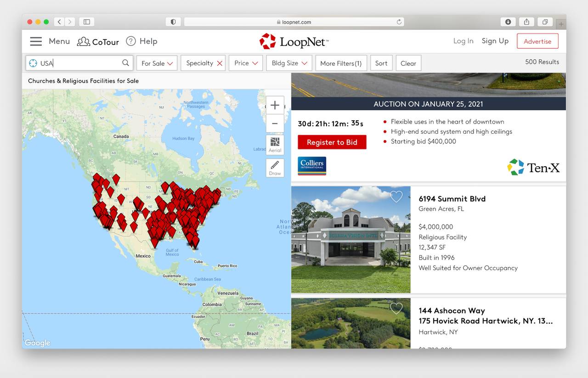Click 'Starting bid $400,000' bullet text
This screenshot has width=588, height=378.
[424, 141]
